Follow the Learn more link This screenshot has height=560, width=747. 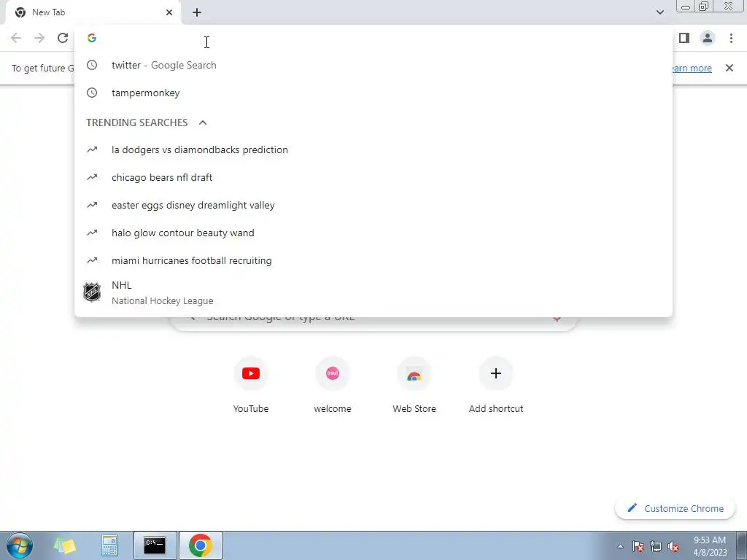[692, 68]
